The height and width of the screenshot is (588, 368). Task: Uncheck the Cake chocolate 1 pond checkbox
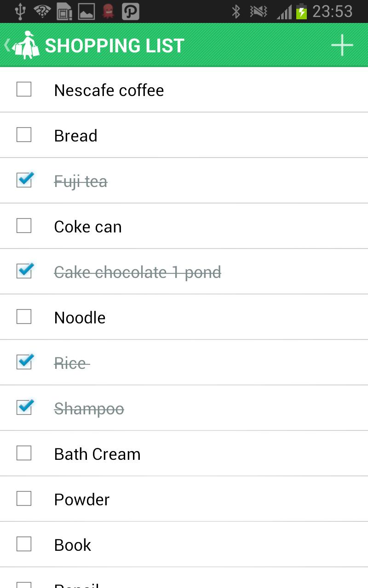pyautogui.click(x=24, y=271)
